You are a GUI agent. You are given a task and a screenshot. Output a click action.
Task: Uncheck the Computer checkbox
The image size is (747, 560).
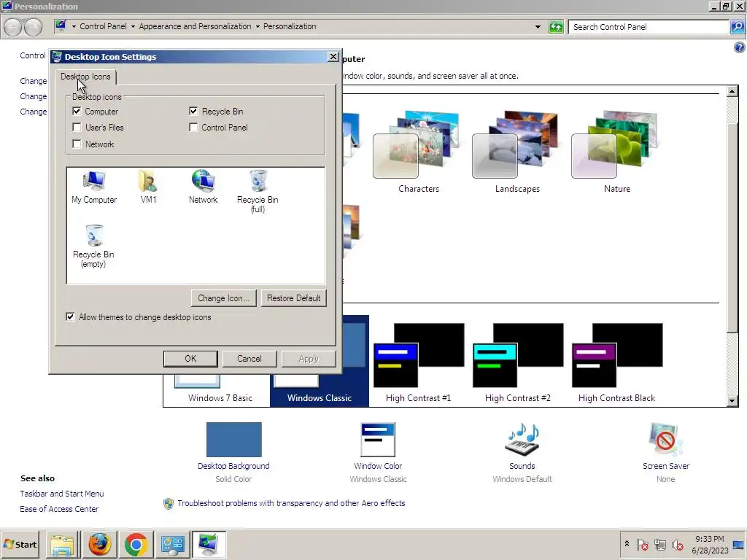pyautogui.click(x=77, y=111)
